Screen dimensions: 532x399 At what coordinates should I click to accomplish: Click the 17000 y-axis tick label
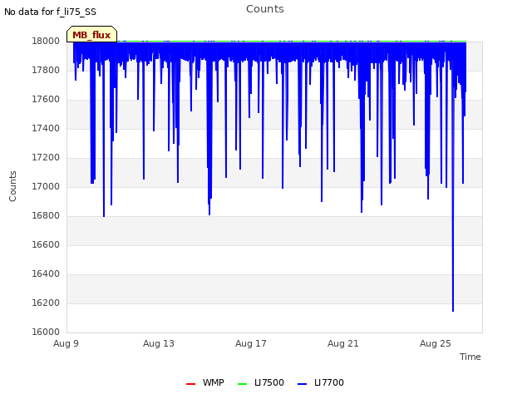[46, 186]
